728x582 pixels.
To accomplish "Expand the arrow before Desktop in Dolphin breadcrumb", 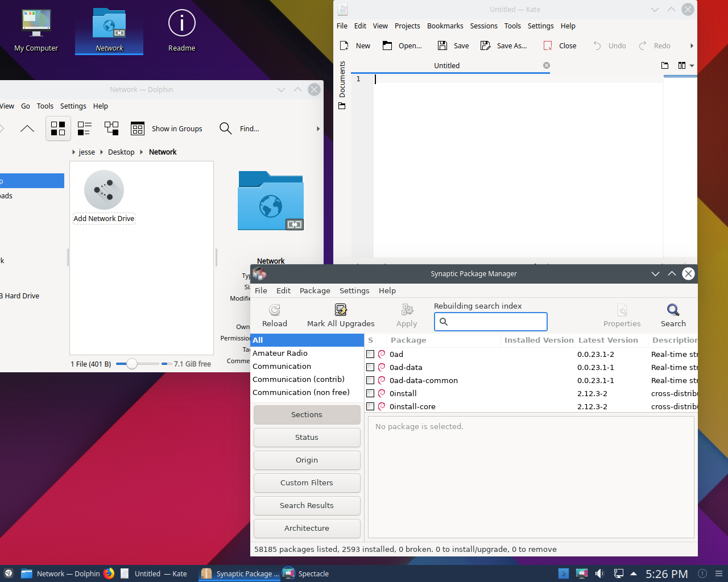I will (101, 152).
